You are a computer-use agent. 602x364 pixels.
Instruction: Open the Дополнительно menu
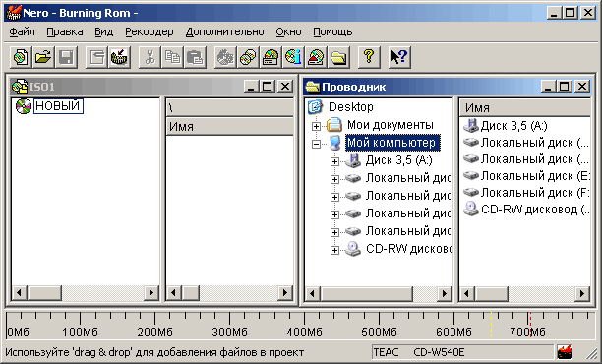coord(225,31)
